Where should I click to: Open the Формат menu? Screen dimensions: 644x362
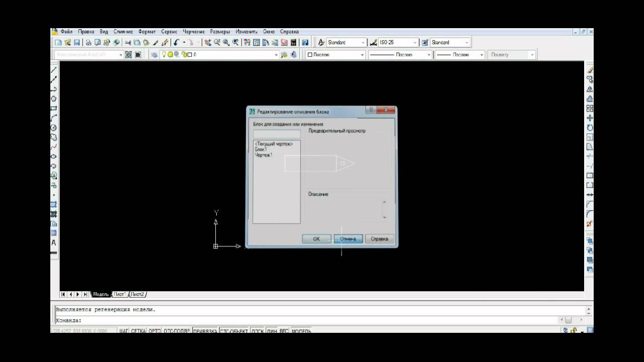point(147,32)
